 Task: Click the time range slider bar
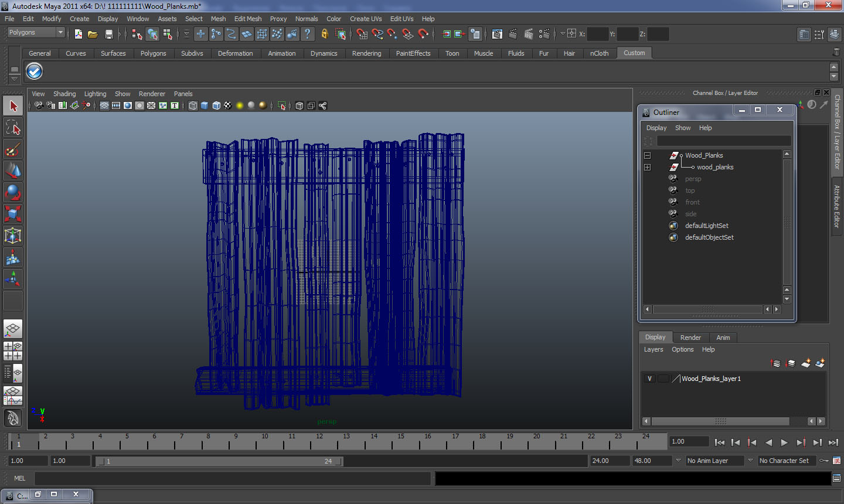click(219, 461)
